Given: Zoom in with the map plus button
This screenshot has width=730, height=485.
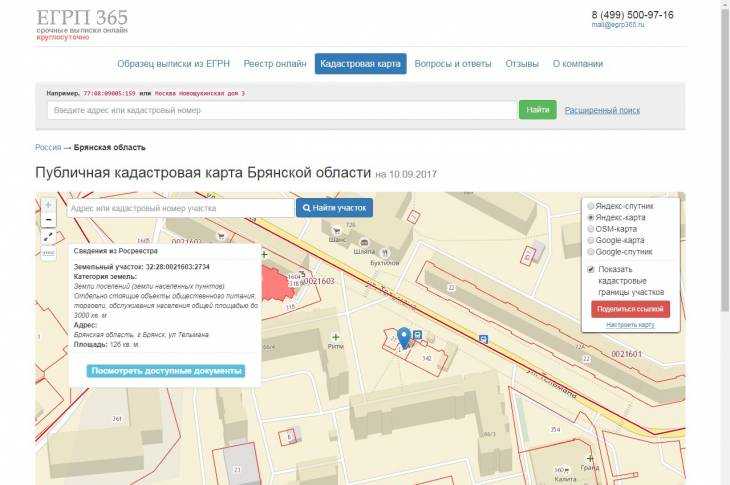Looking at the screenshot, I should point(48,205).
